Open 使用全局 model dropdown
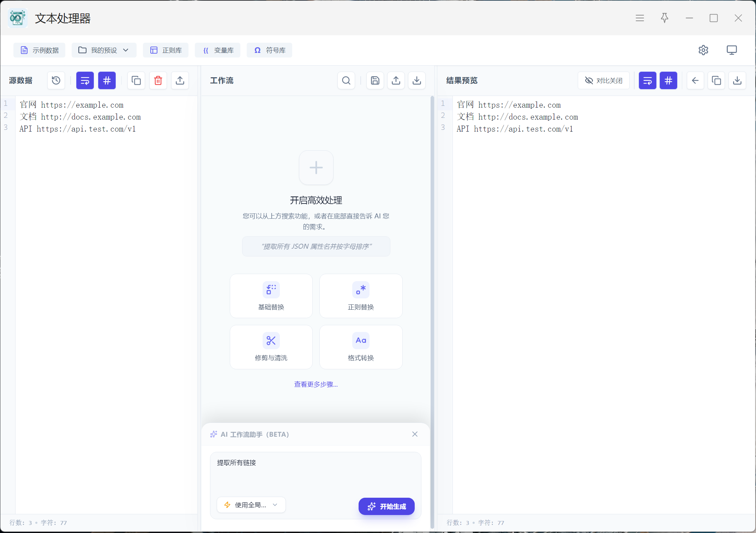This screenshot has width=756, height=533. [x=251, y=505]
